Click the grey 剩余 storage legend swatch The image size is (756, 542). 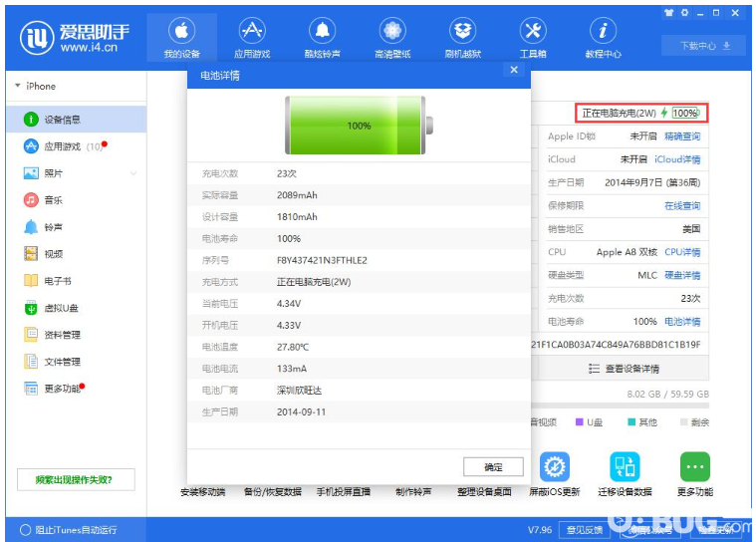click(x=683, y=421)
